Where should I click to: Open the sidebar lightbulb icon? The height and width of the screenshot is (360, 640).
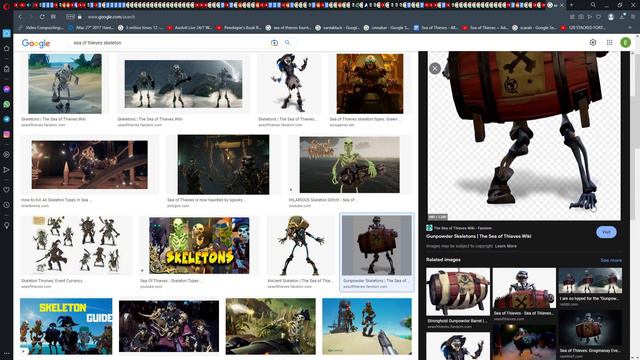pos(7,225)
